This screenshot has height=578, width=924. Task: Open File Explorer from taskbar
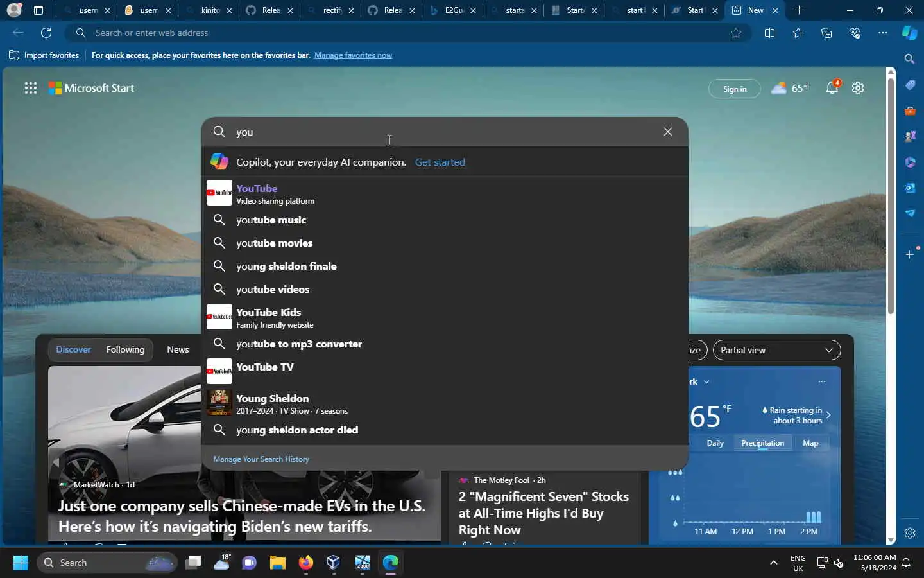277,563
